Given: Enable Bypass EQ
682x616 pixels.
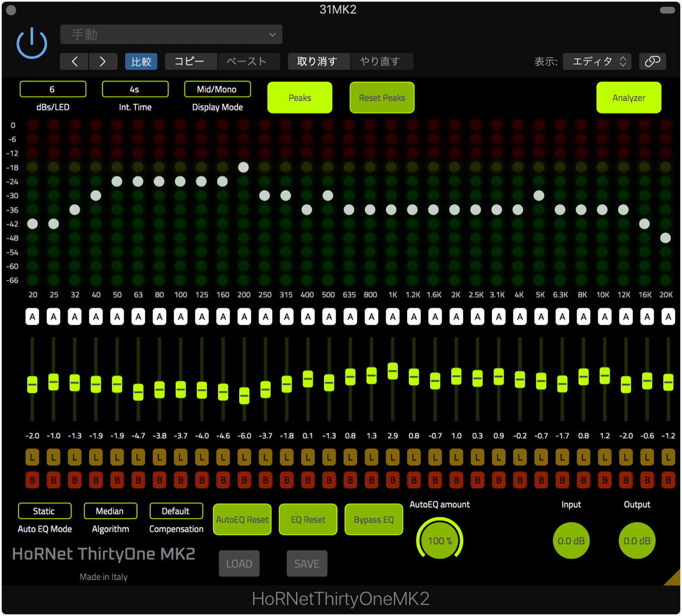Looking at the screenshot, I should pos(374,519).
